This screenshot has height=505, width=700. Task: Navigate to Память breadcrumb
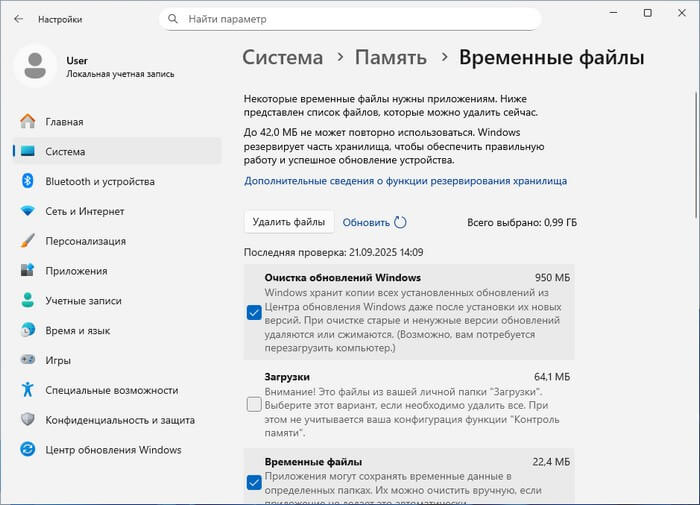click(x=391, y=58)
